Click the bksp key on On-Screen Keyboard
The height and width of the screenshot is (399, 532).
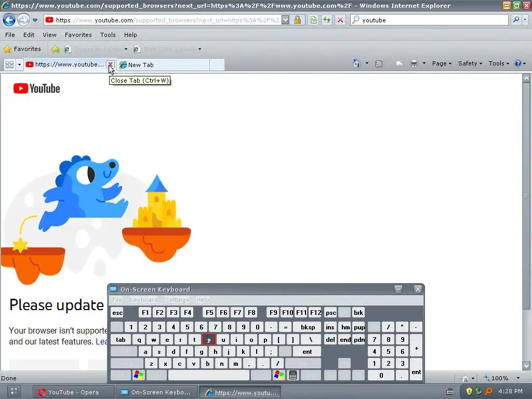pyautogui.click(x=308, y=327)
